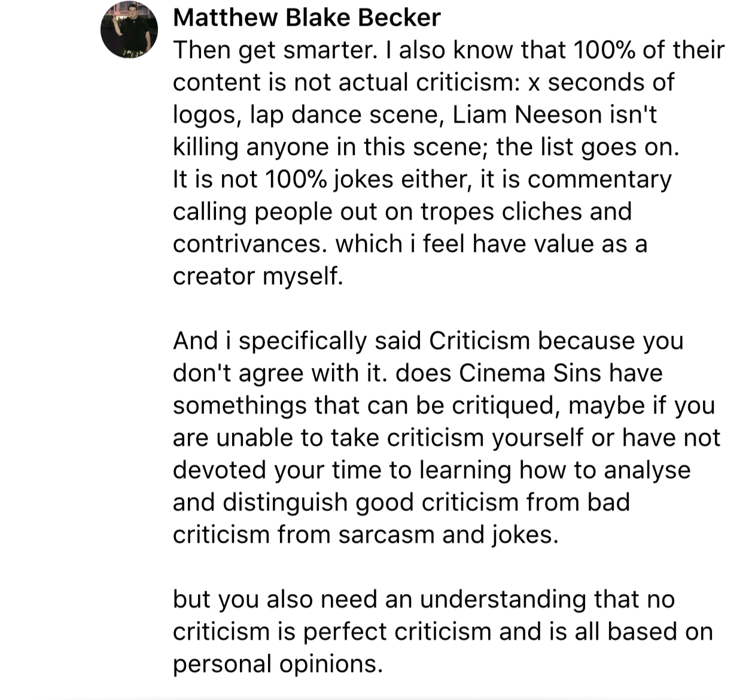Click the line starting "but you also need"

(424, 599)
